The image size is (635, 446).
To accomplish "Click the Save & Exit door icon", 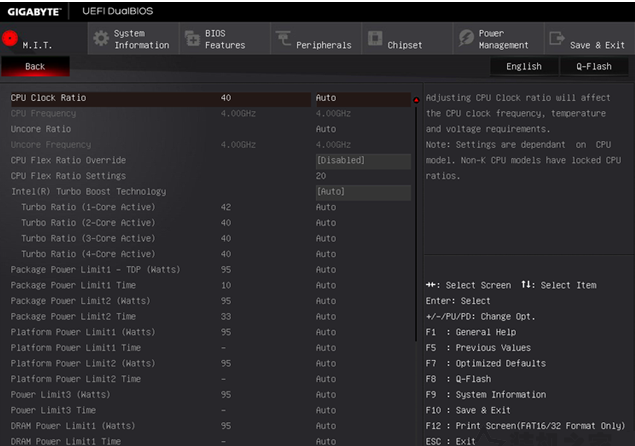I will pos(557,38).
